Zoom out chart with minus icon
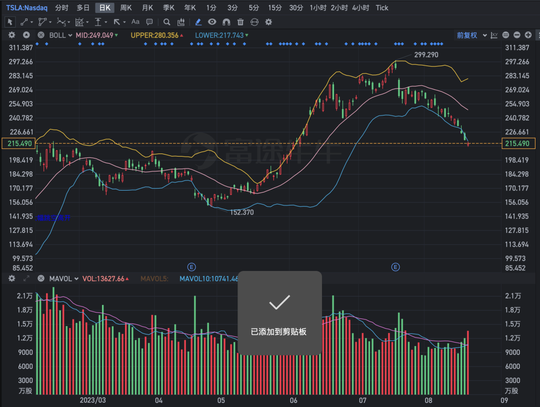The image size is (540, 407). pos(517,35)
